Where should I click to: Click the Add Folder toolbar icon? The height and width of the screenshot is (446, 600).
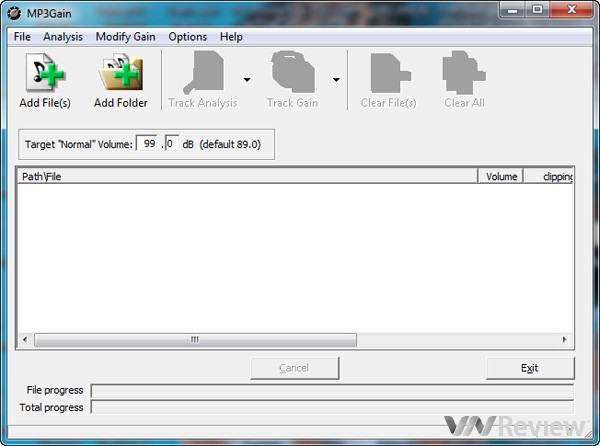pos(121,73)
